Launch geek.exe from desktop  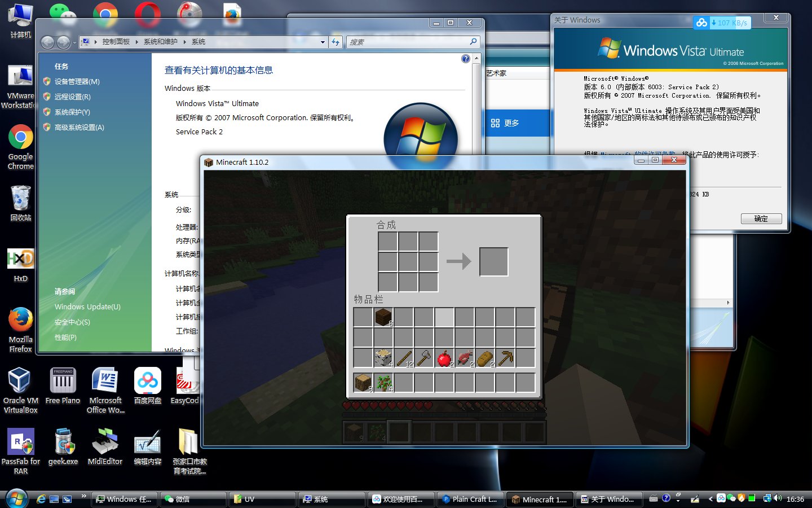pos(63,447)
